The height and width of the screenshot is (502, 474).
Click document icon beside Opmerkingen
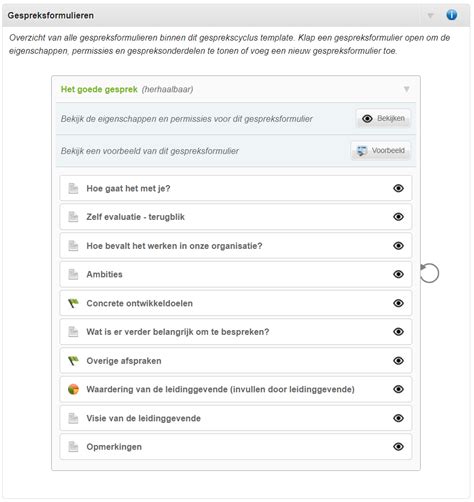tap(73, 447)
